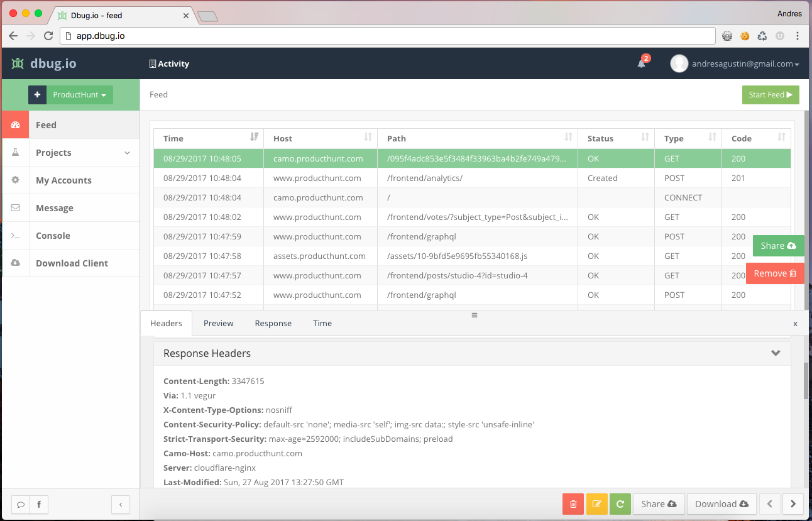
Task: Click the address bar showing app.dbug.io
Action: [388, 36]
